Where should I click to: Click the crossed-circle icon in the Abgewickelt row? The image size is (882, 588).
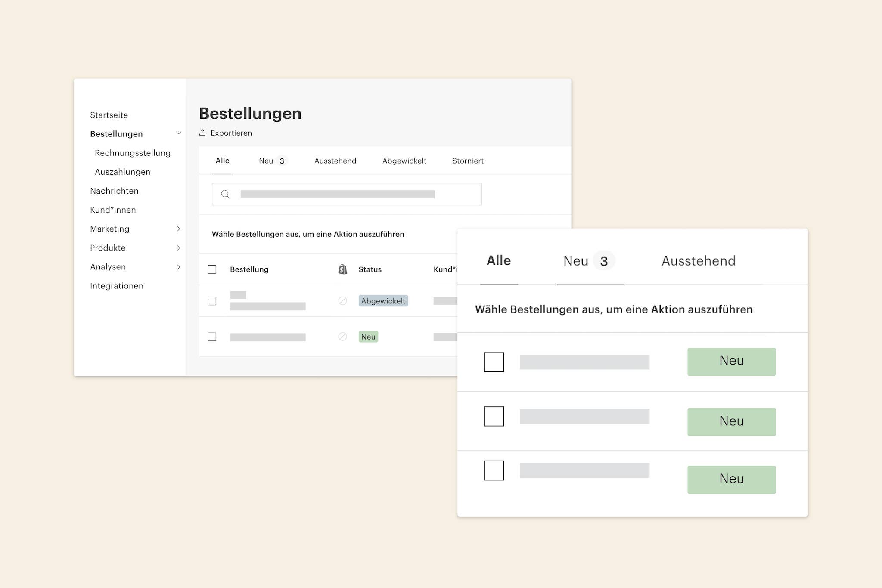[342, 301]
